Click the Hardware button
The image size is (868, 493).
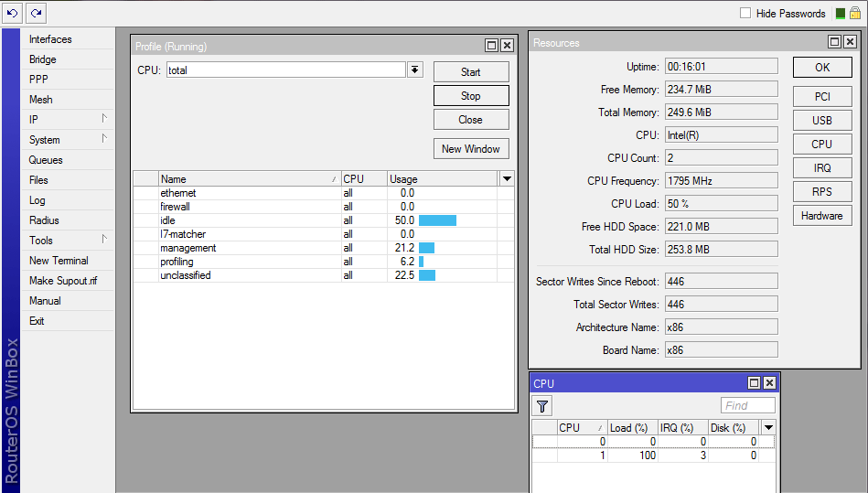pyautogui.click(x=822, y=216)
